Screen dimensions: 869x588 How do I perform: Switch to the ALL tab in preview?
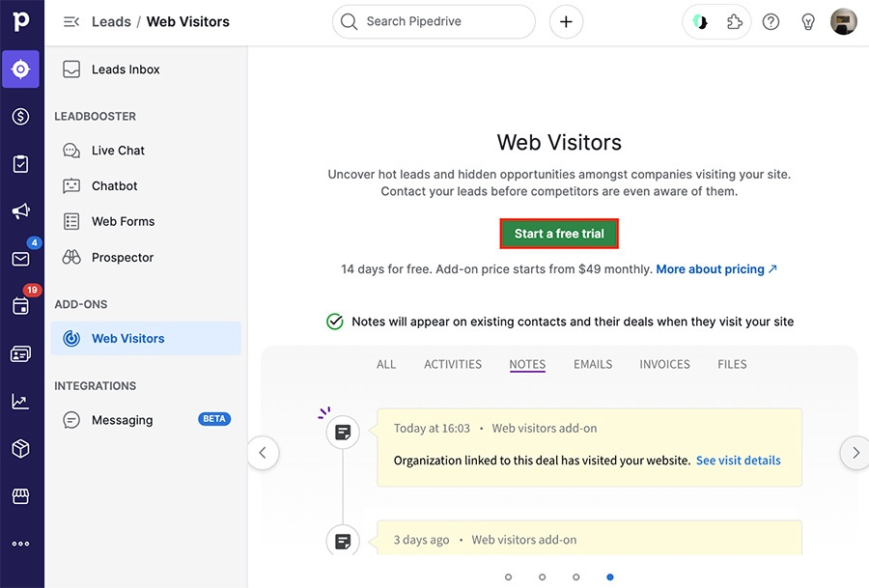[386, 364]
